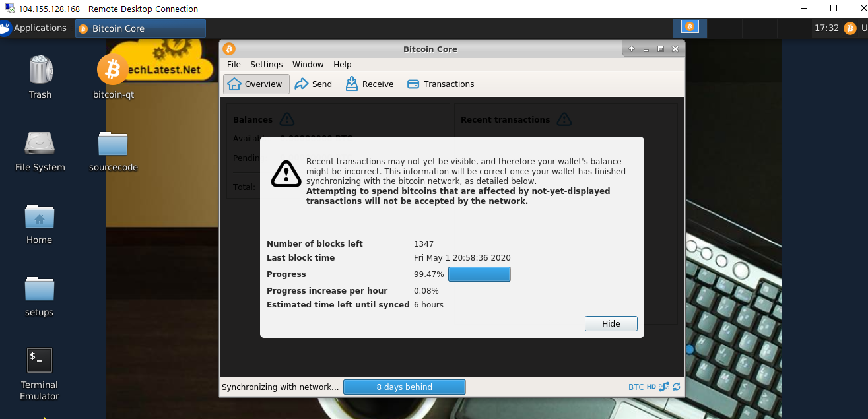Open the bitcoin-qt desktop icon
868x419 pixels.
(114, 77)
